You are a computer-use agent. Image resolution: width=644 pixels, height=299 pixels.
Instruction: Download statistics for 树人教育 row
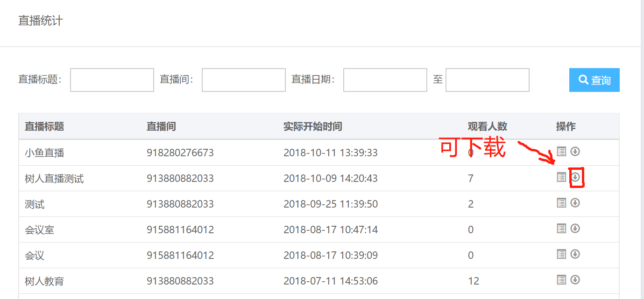tap(575, 280)
